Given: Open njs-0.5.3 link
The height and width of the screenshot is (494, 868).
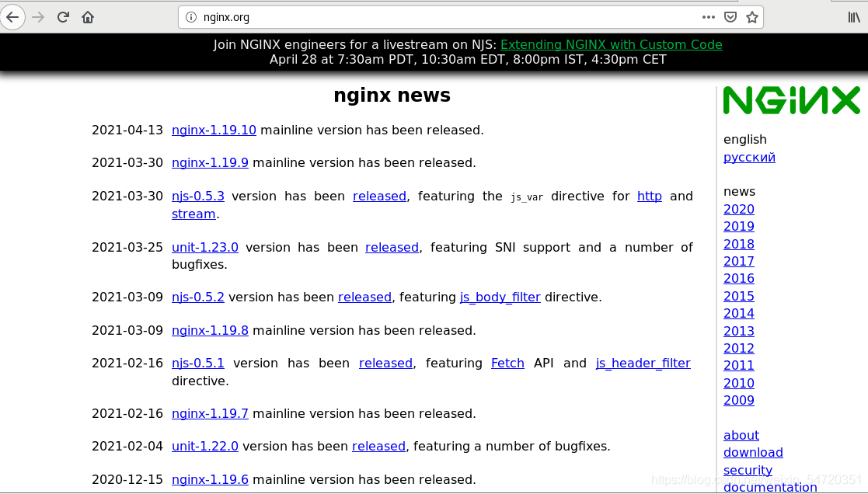Looking at the screenshot, I should click(x=198, y=196).
